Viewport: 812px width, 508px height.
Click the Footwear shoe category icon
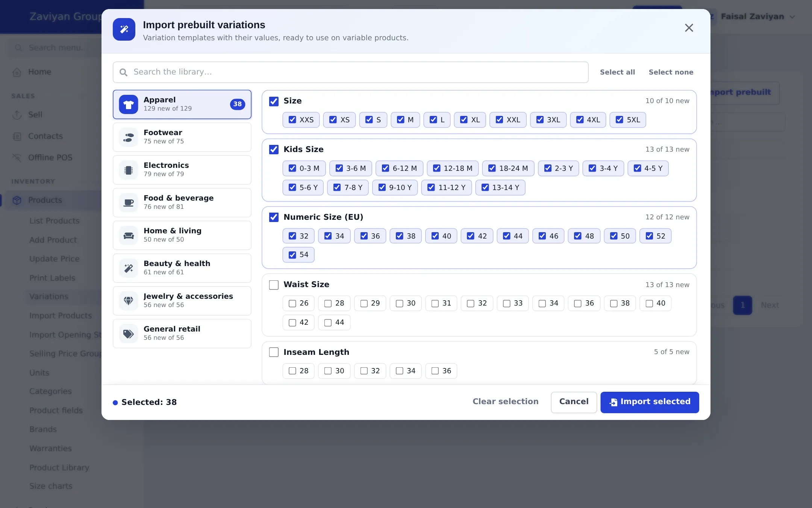coord(129,137)
